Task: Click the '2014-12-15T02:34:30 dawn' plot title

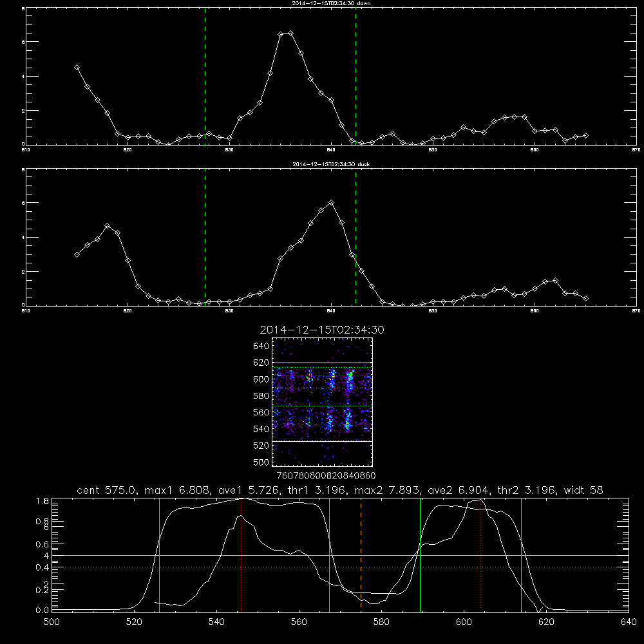Action: coord(331,3)
